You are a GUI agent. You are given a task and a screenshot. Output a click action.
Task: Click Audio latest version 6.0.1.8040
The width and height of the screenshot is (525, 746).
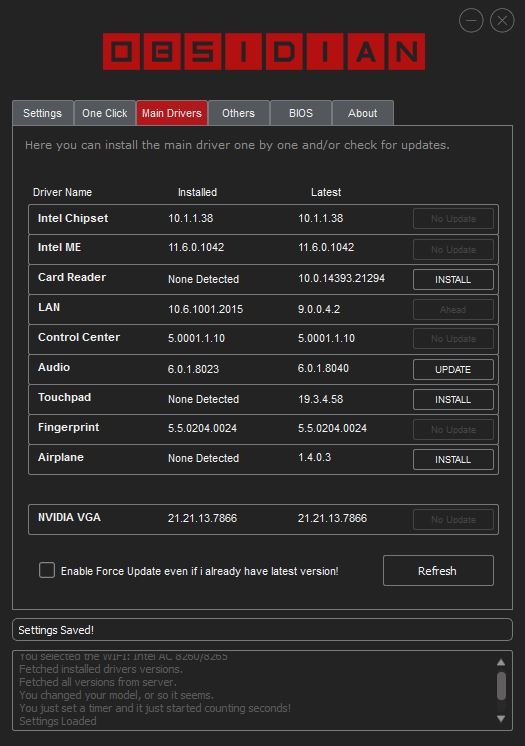click(x=323, y=368)
